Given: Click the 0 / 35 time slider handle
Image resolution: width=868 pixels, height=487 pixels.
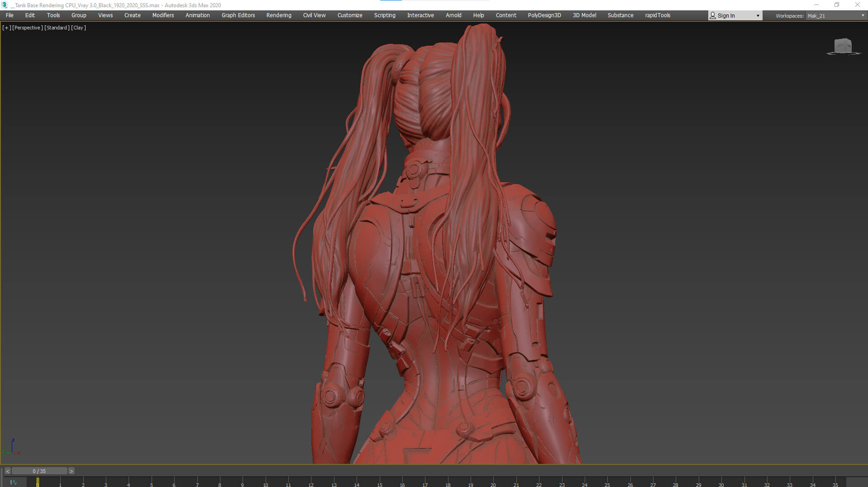Looking at the screenshot, I should coord(39,471).
